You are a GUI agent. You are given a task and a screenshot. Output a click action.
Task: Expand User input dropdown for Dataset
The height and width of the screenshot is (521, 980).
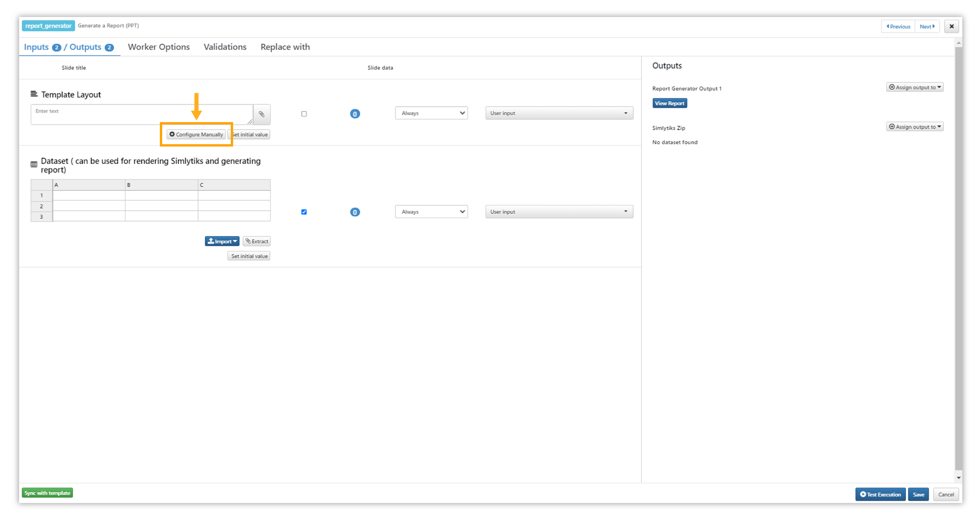pyautogui.click(x=559, y=212)
